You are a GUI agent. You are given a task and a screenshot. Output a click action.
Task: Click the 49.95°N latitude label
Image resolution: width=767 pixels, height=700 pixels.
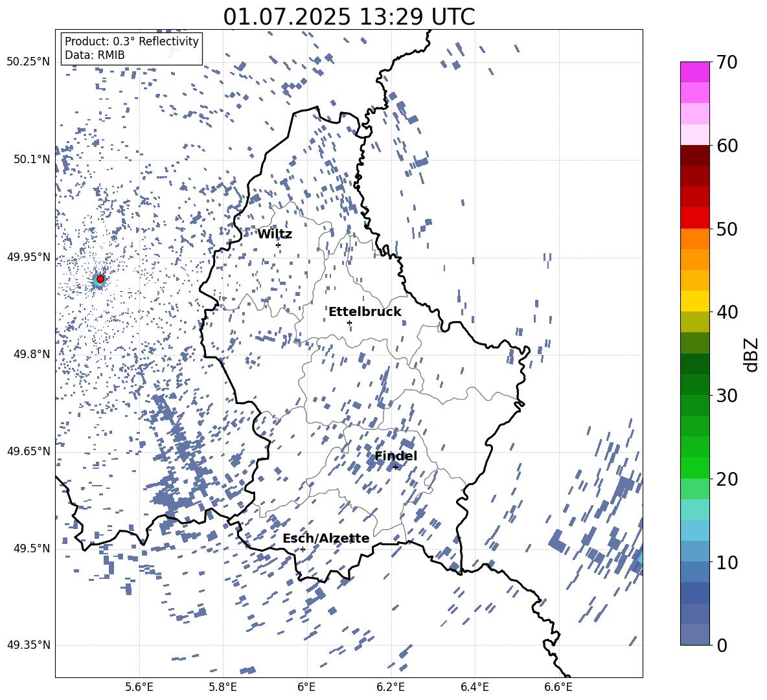(29, 256)
